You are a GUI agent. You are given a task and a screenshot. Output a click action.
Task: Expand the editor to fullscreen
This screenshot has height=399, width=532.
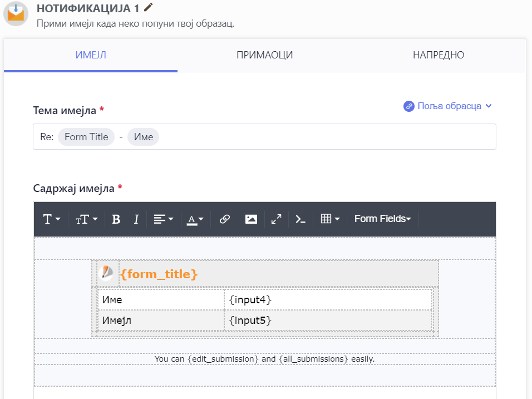(x=276, y=219)
